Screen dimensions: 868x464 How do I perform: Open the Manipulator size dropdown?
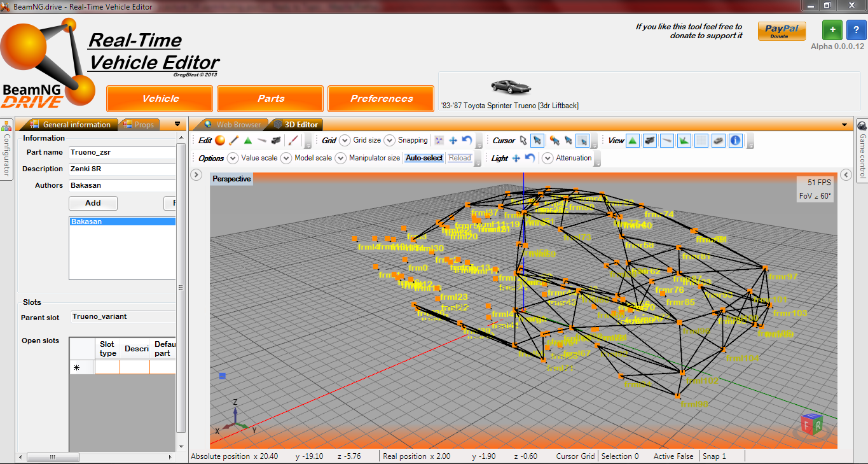coord(341,158)
